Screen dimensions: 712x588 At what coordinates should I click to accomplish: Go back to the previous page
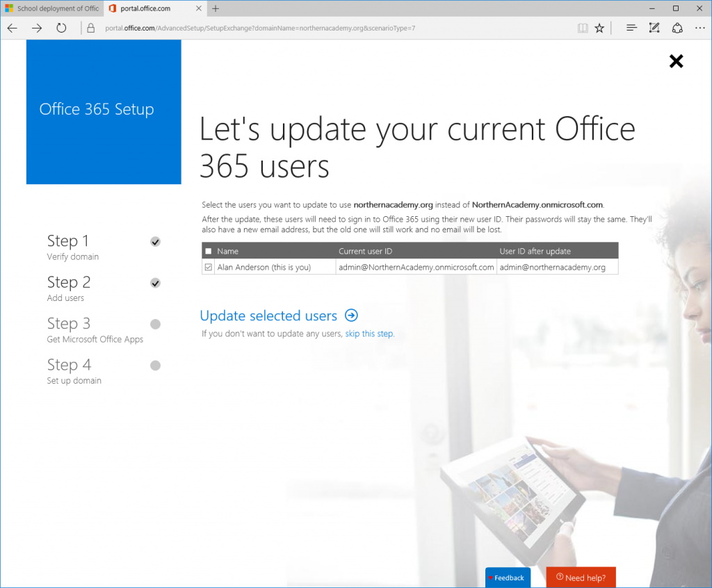click(x=13, y=28)
